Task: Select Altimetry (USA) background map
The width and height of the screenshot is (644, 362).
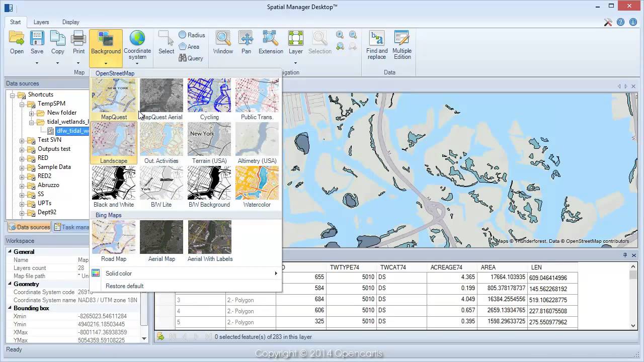Action: (257, 143)
